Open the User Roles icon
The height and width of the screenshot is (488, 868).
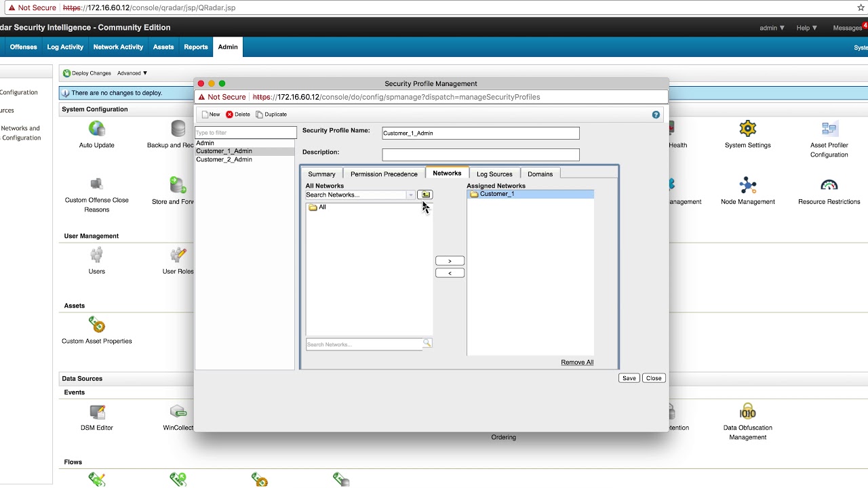(x=178, y=255)
